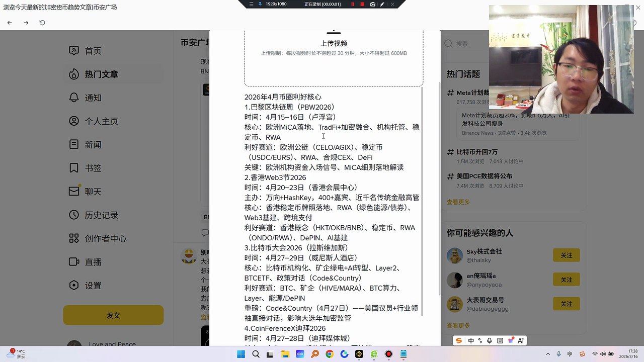Click the yellow 发文 post button
The height and width of the screenshot is (362, 644).
tap(113, 316)
